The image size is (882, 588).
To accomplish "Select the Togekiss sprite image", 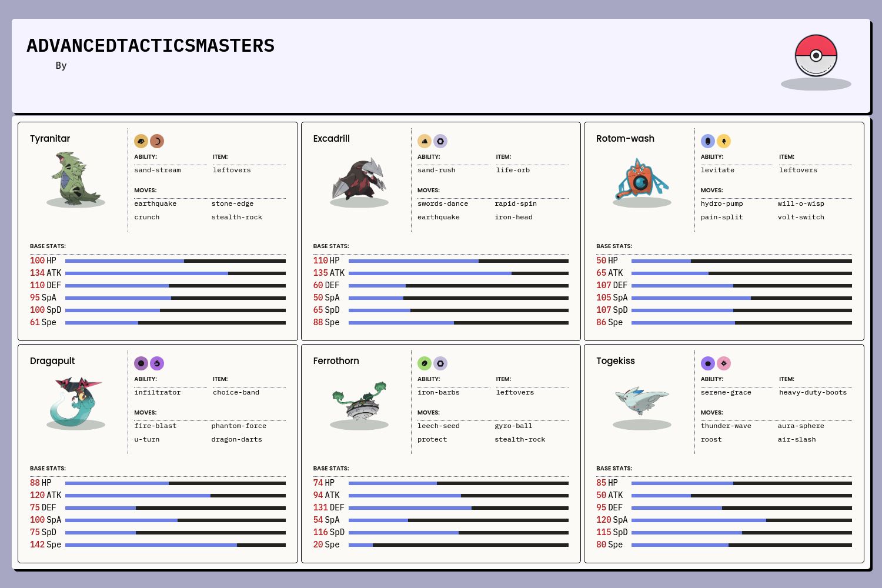I will 642,400.
